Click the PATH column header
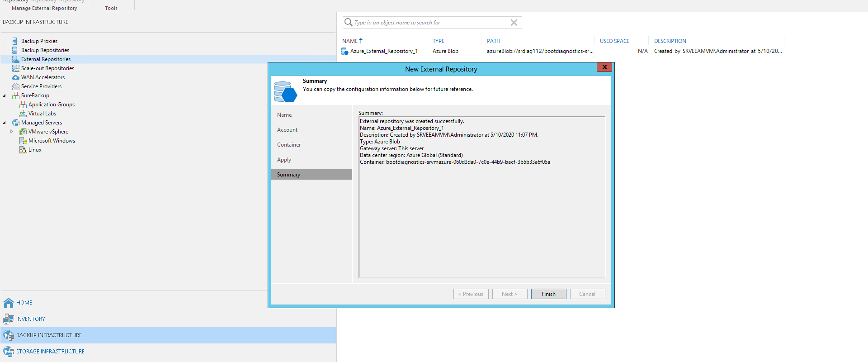868x362 pixels. click(x=493, y=41)
